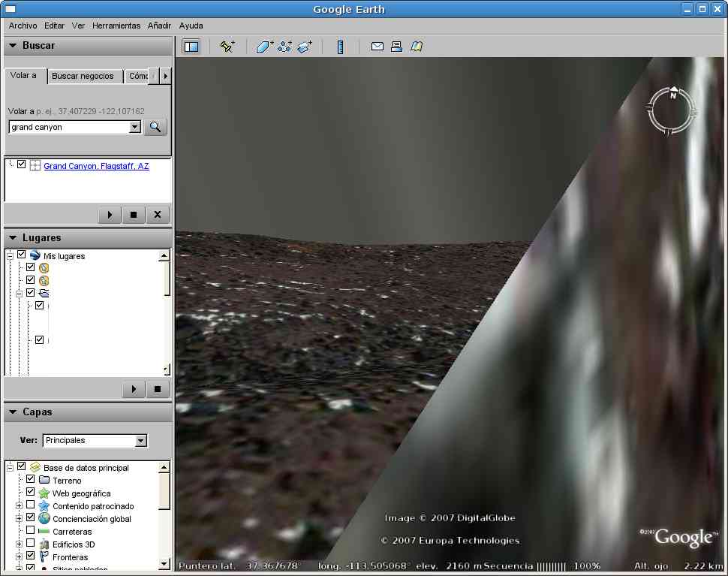Screen dimensions: 728x576
Task: Open the search history dropdown arrow
Action: 135,127
